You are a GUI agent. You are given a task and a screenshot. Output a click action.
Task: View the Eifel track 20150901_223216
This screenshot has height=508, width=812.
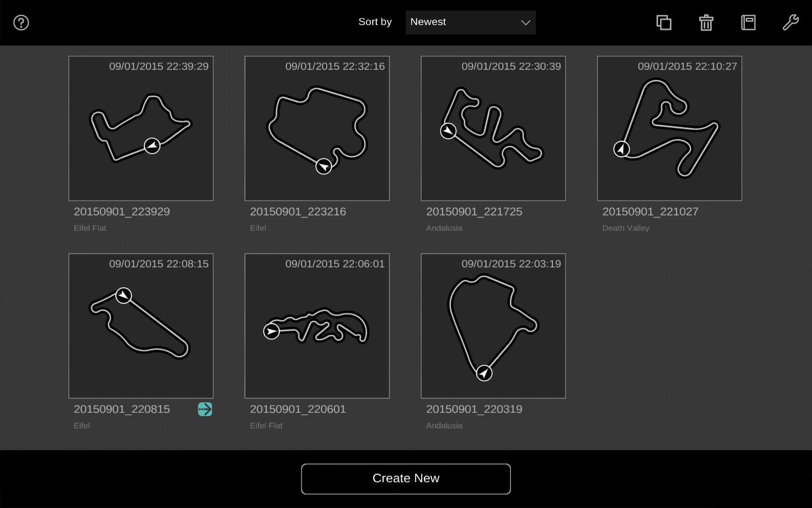(317, 128)
